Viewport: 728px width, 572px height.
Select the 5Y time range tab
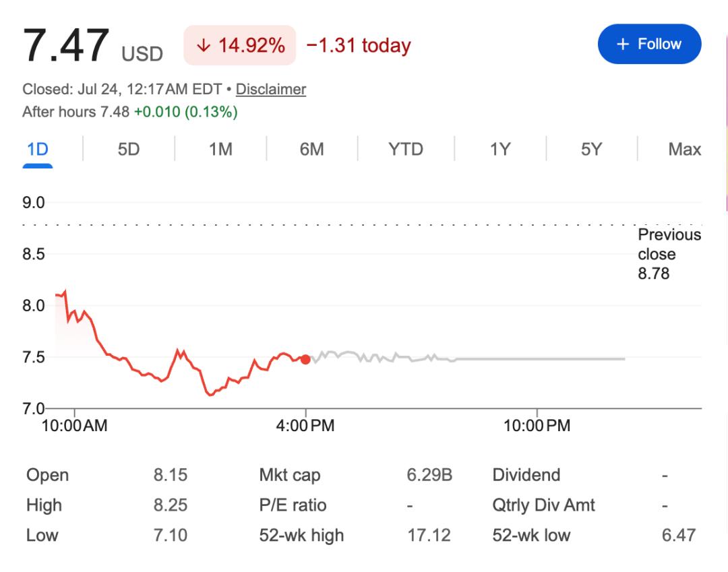[x=591, y=150]
